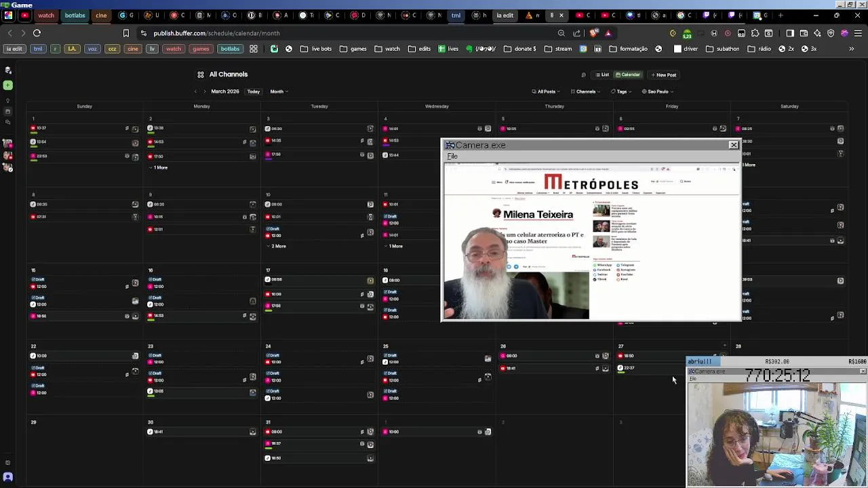
Task: Click the four-squares grid bookmark icon
Action: [x=254, y=49]
